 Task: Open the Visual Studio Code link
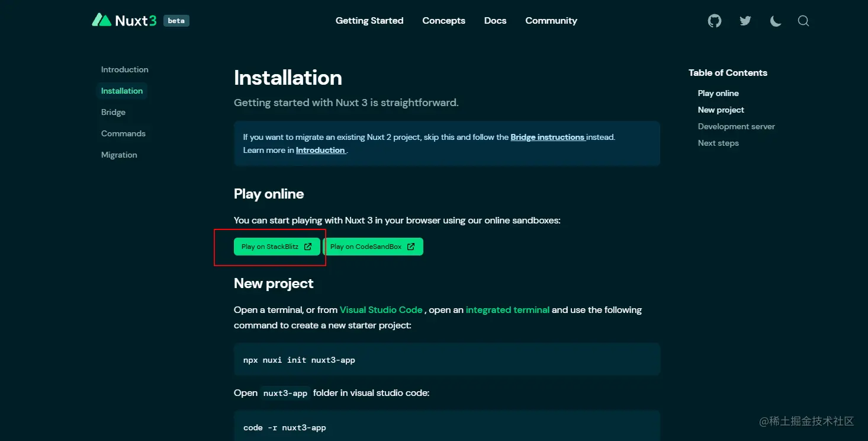point(381,310)
